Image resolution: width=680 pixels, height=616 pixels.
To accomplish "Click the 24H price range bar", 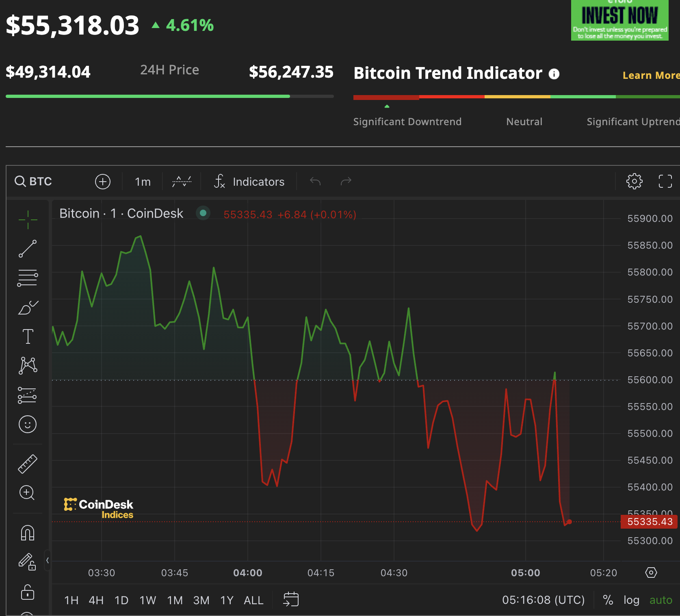I will [170, 96].
